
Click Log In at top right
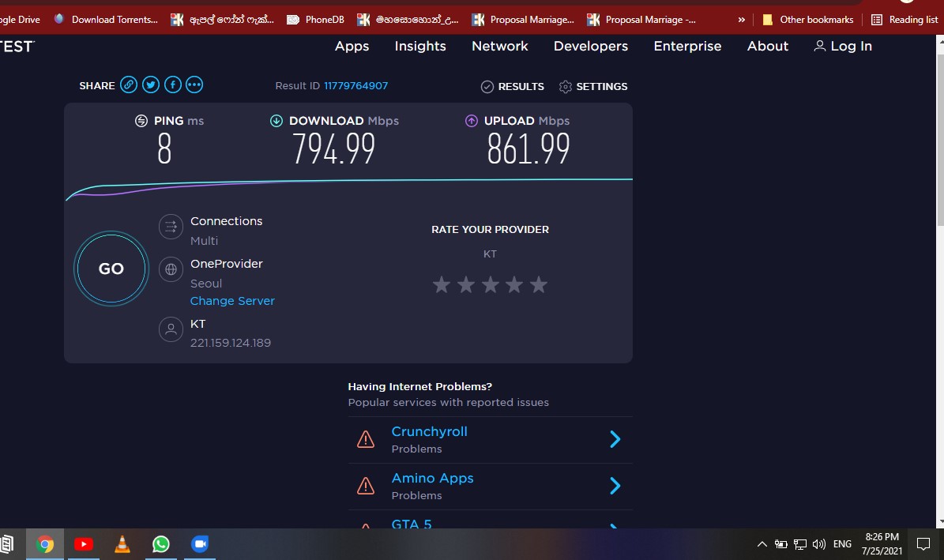[843, 47]
